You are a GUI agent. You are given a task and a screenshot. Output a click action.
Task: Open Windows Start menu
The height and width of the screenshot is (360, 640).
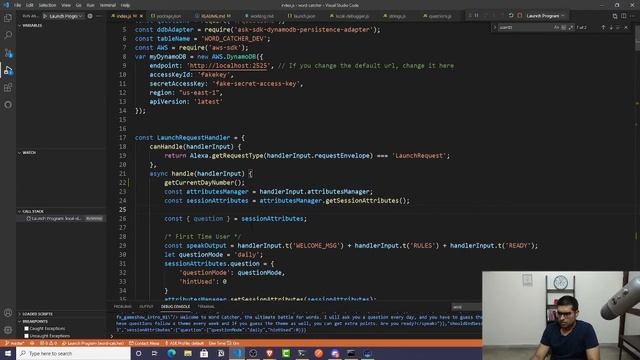coord(8,353)
